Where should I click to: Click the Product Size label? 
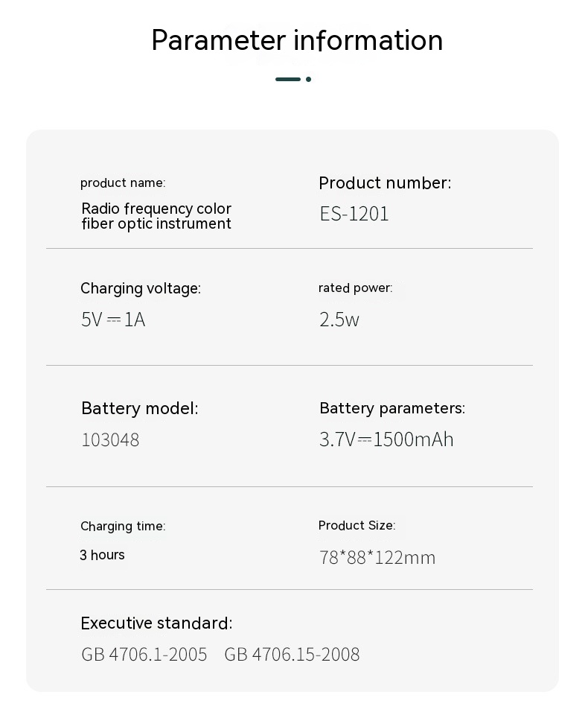click(x=357, y=526)
